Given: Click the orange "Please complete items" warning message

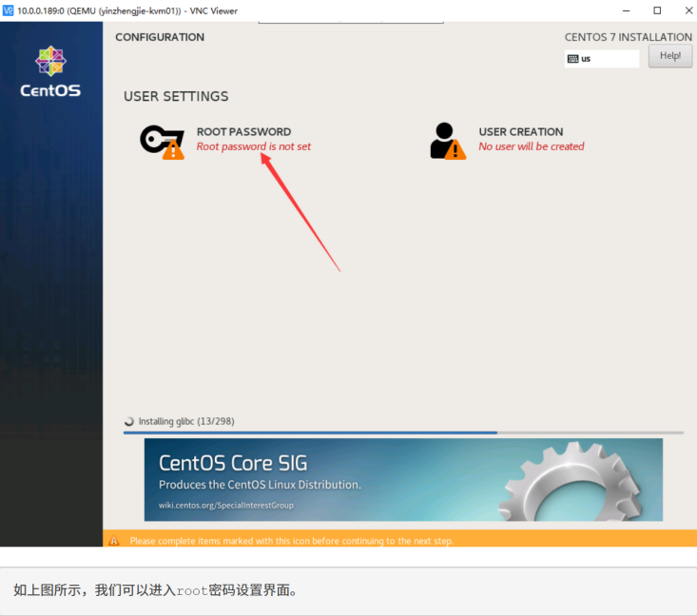Looking at the screenshot, I should [292, 541].
